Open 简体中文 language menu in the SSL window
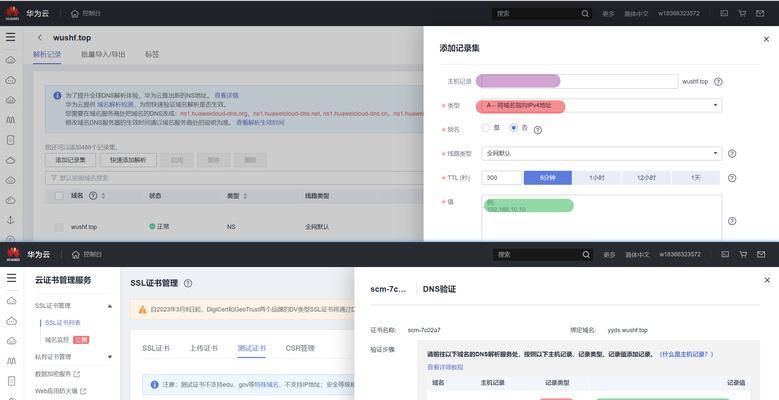The height and width of the screenshot is (400, 779). coord(637,254)
